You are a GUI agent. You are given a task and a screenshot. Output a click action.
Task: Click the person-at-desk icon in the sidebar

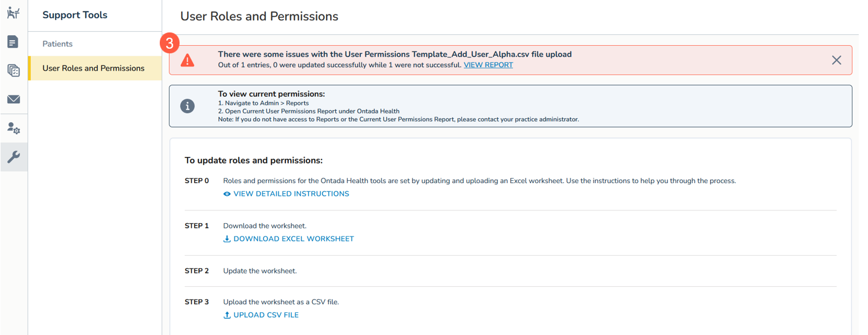[13, 13]
